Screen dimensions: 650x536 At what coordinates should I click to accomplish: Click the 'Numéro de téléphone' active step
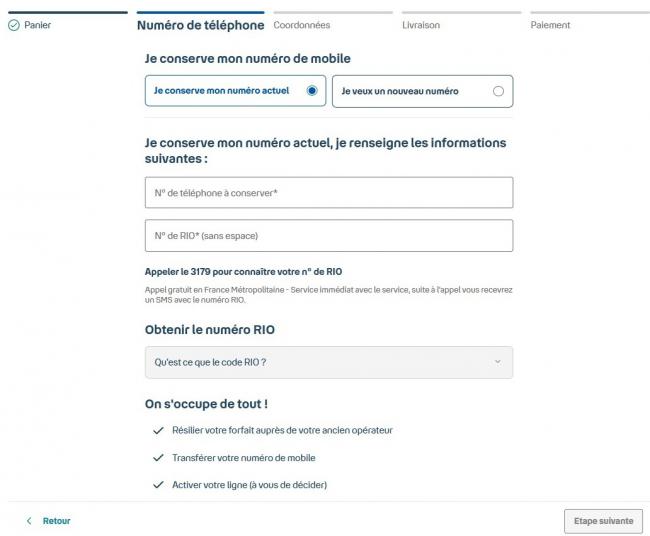201,25
